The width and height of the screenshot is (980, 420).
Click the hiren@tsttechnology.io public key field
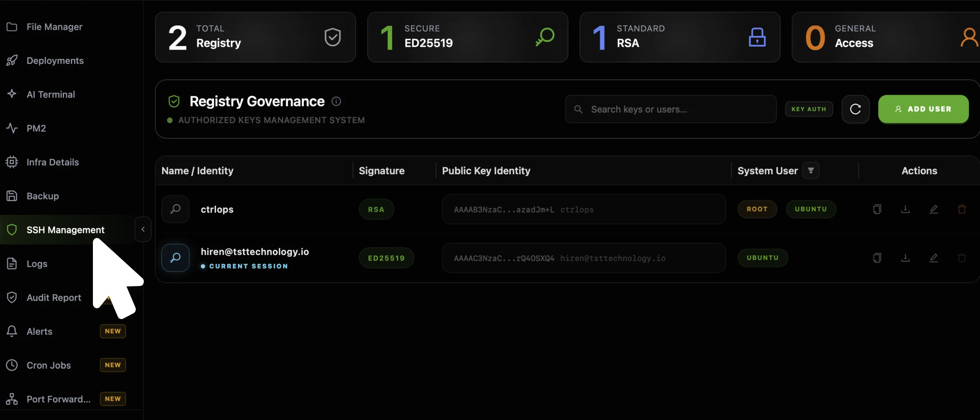[x=584, y=258]
